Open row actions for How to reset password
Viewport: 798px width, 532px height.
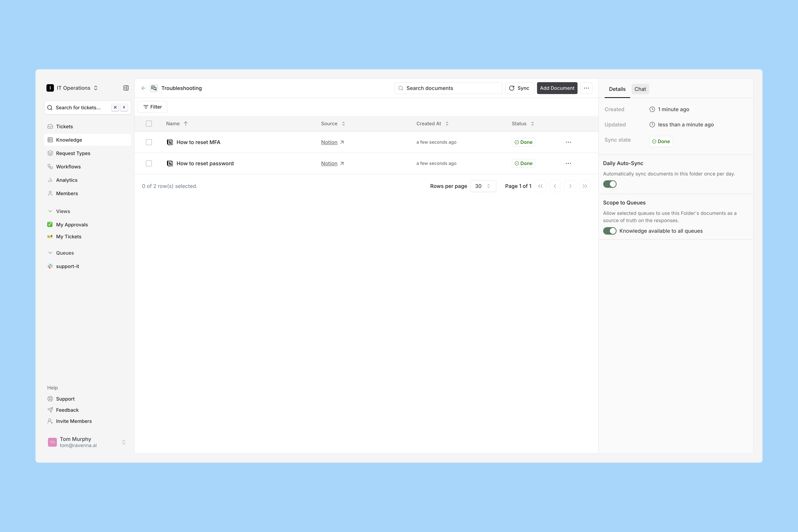point(568,164)
